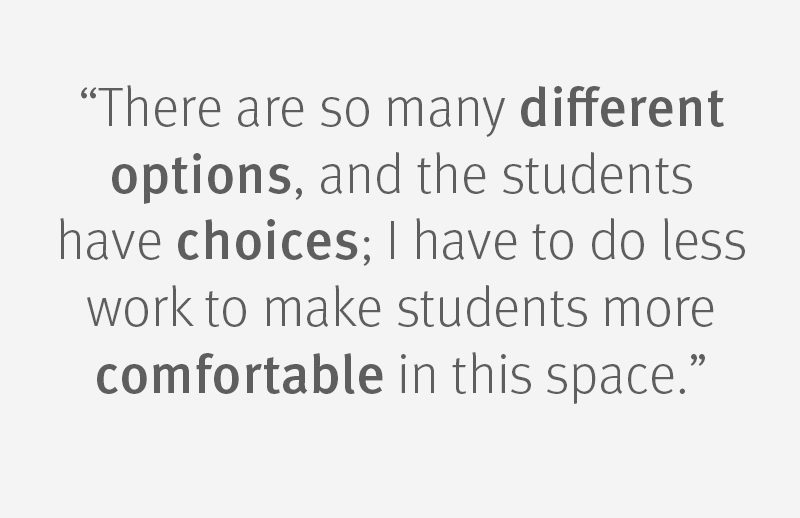Click the bold word "comfortable"

click(x=240, y=374)
